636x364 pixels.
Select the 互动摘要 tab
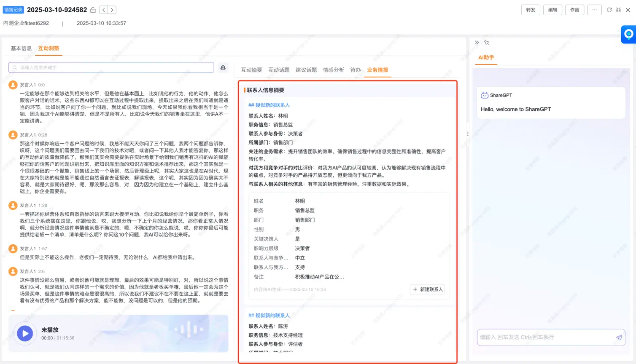[251, 70]
